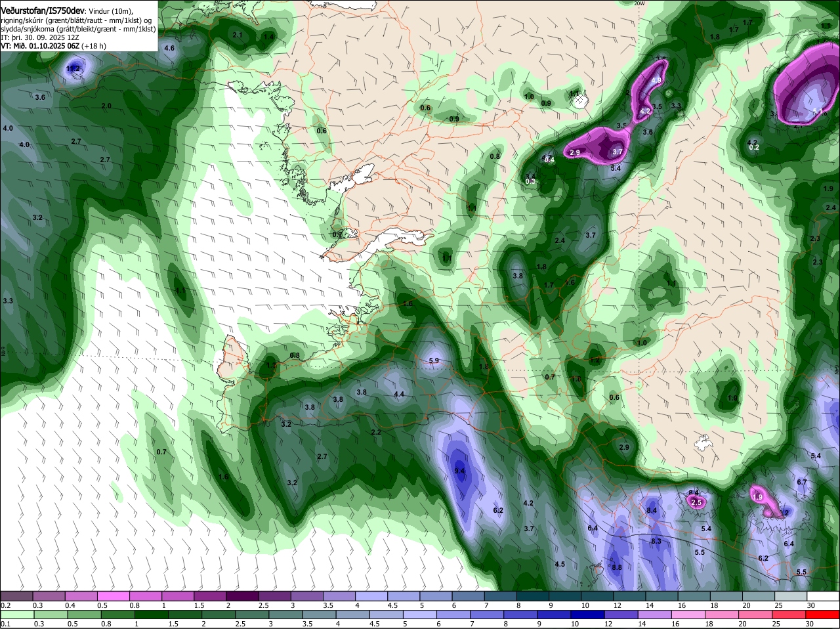Viewport: 840px width, 629px height.
Task: Pick the lightest green 0.1 swatch in the lower legend
Action: point(16,615)
